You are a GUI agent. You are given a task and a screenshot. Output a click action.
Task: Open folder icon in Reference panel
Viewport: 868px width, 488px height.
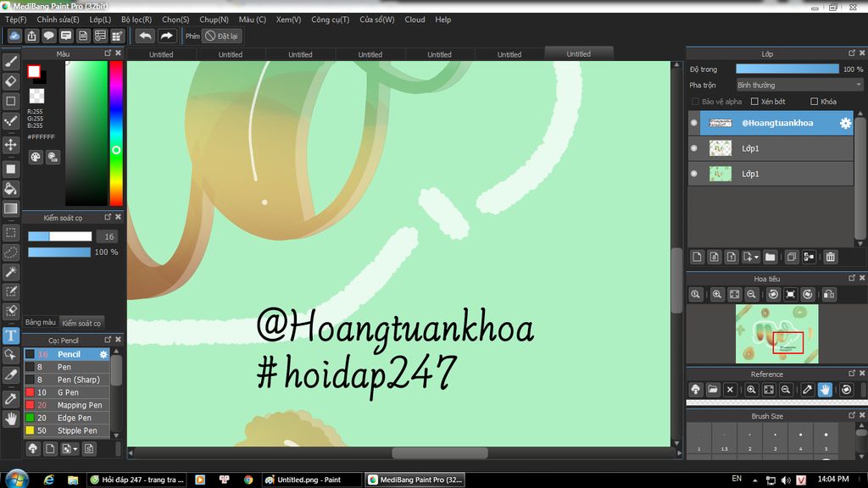(x=713, y=390)
